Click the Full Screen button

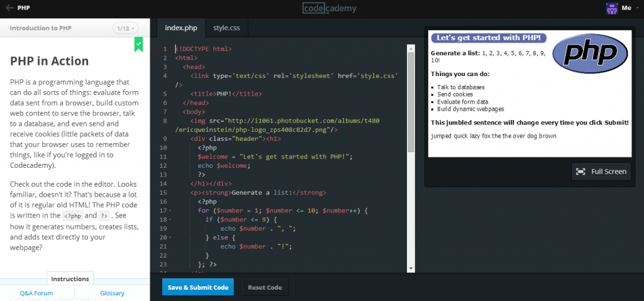601,172
